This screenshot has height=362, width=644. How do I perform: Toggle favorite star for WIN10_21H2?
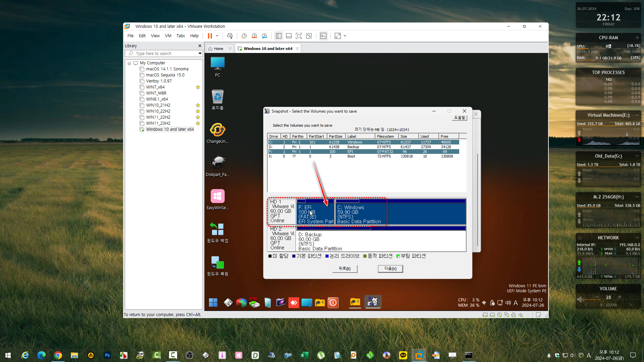point(198,105)
